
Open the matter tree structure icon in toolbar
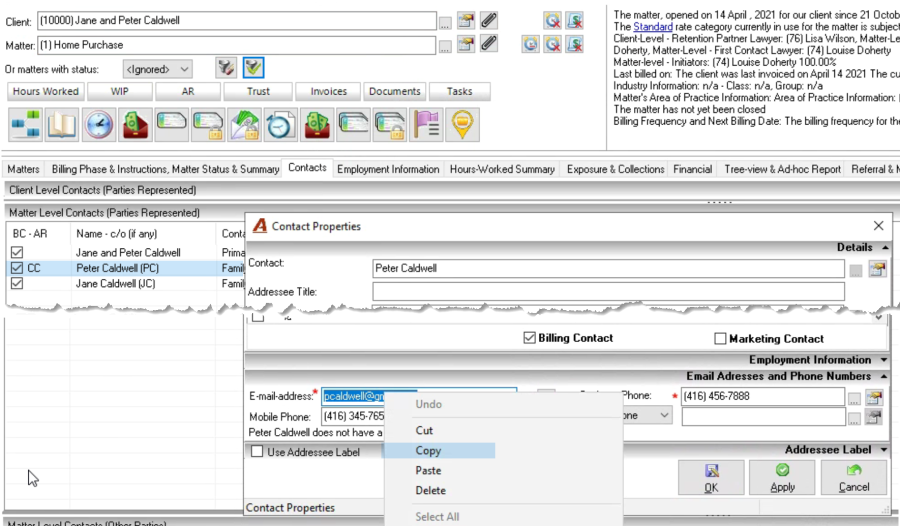click(25, 125)
